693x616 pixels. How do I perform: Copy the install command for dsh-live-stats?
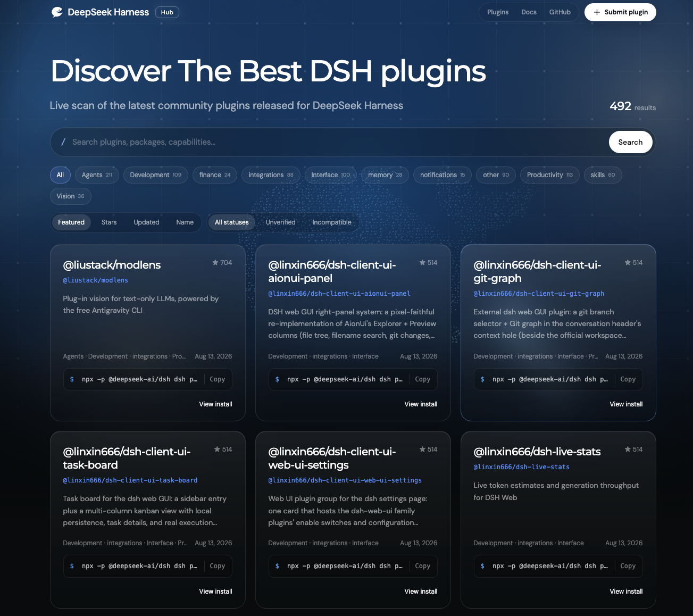pos(628,566)
